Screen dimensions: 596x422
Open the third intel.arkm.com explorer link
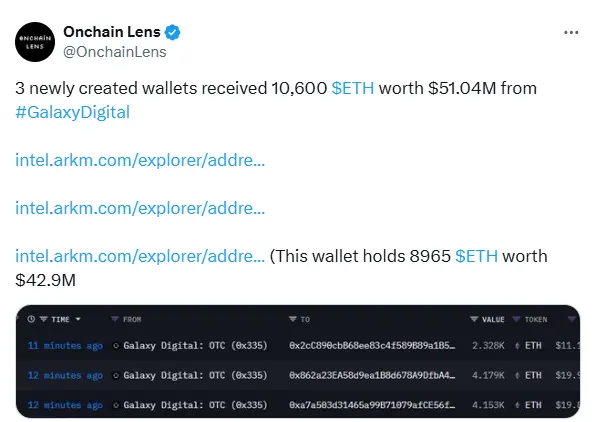(x=140, y=256)
